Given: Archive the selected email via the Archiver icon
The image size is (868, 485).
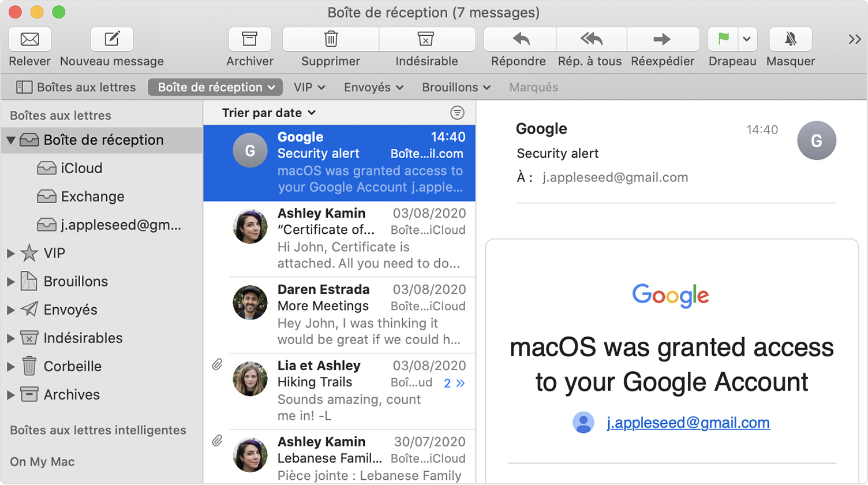Looking at the screenshot, I should point(250,39).
